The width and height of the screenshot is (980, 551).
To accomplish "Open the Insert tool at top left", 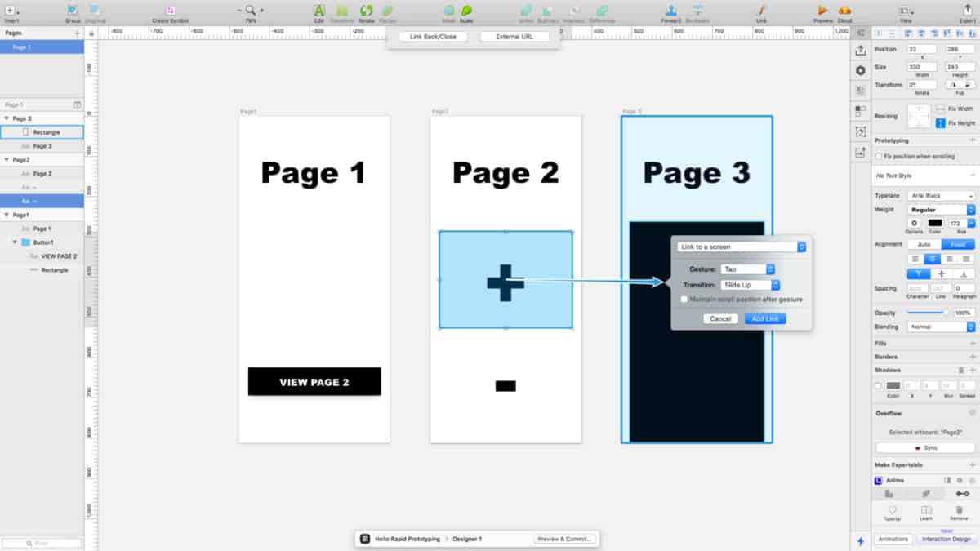I will click(10, 11).
